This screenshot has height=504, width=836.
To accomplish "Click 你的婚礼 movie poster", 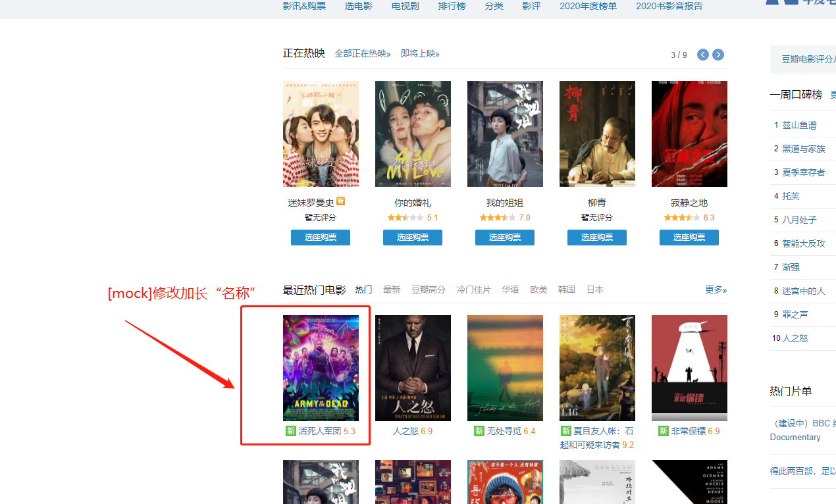I will [x=413, y=134].
